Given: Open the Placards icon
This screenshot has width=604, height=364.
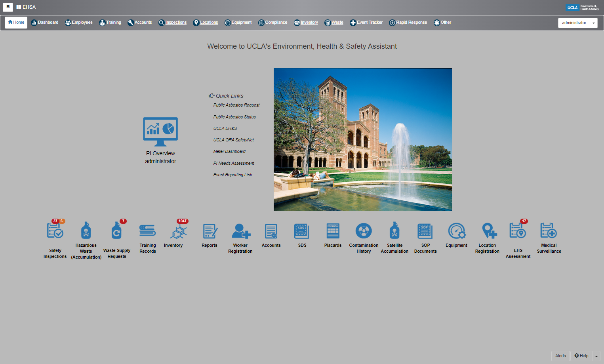Looking at the screenshot, I should pyautogui.click(x=333, y=231).
